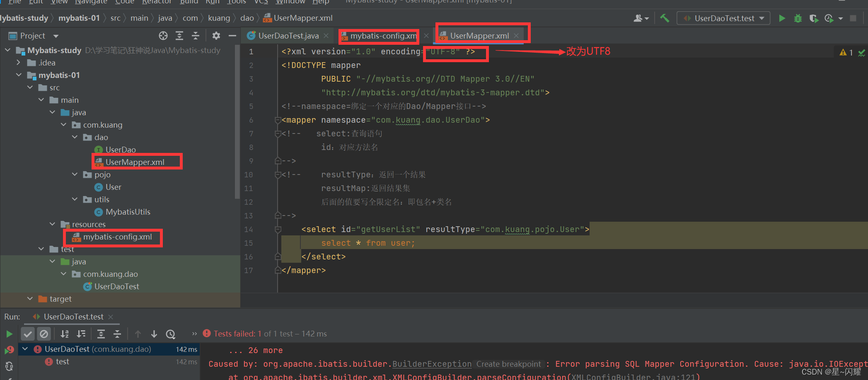Open test history clock icon
The image size is (868, 380).
(x=171, y=334)
